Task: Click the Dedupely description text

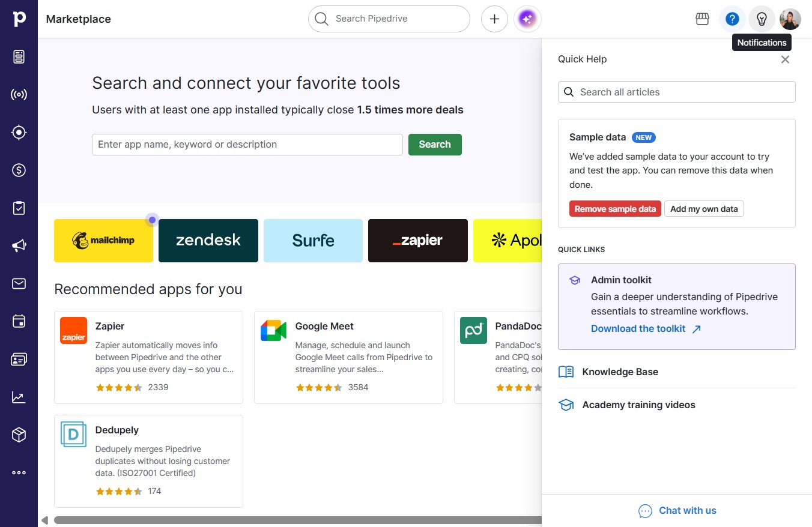Action: (163, 461)
